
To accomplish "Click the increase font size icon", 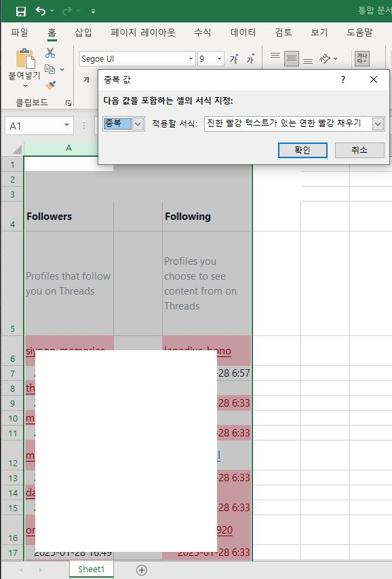I will (234, 58).
